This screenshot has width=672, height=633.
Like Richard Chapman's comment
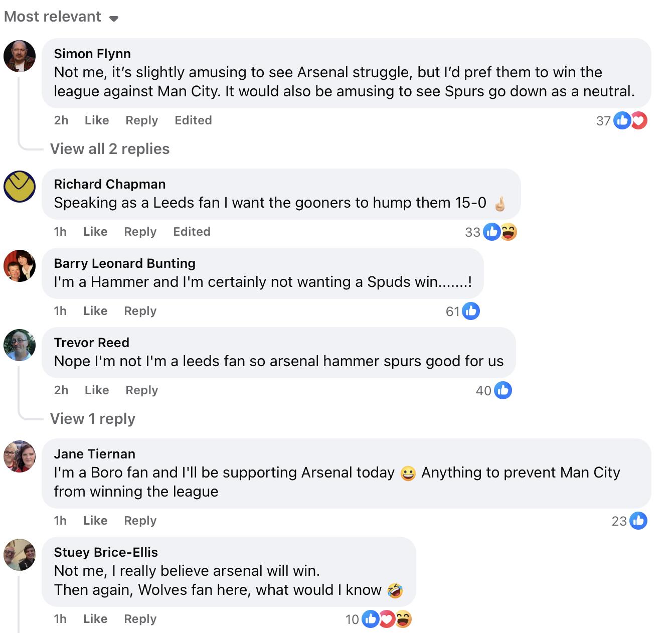click(95, 232)
